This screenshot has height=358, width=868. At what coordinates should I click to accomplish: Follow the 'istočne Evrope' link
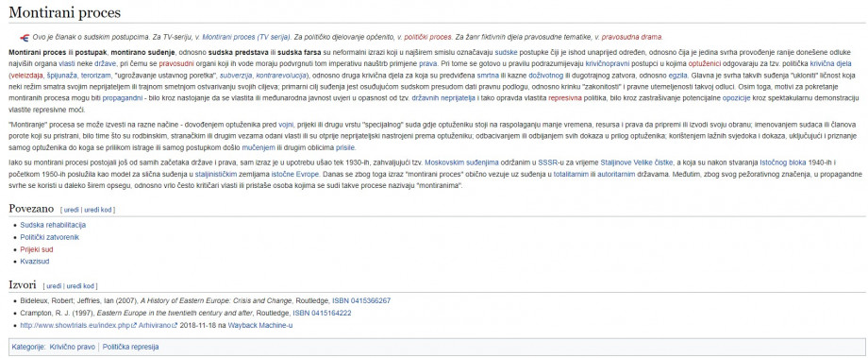pos(295,174)
